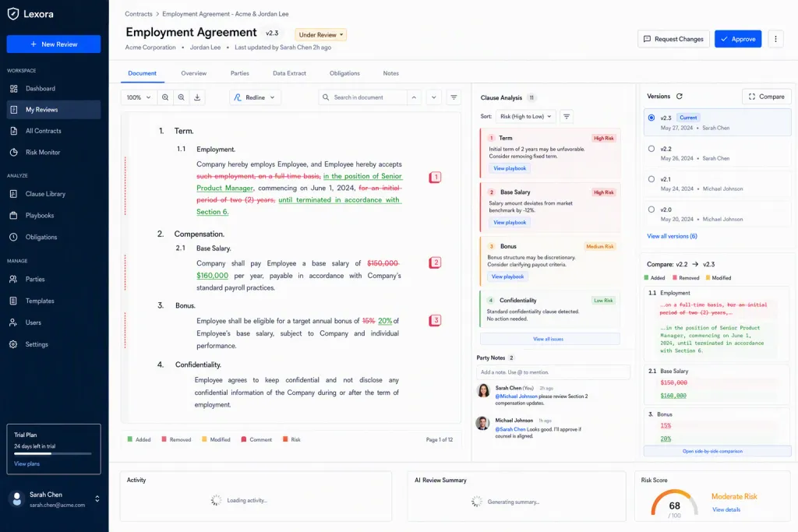Open comment marker 2 beside Base Salary
This screenshot has height=532, width=798.
tap(435, 262)
